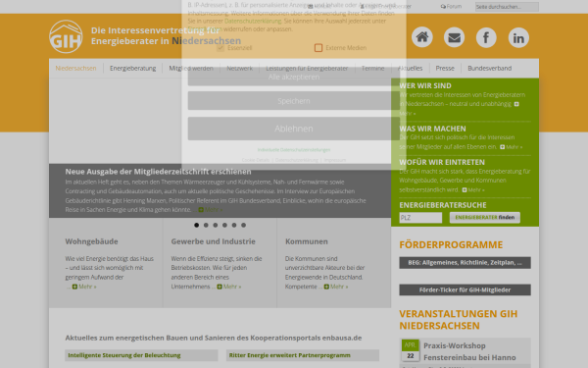This screenshot has width=588, height=368.
Task: Focus the 'Seite durchsuchen' search field
Action: [x=507, y=7]
